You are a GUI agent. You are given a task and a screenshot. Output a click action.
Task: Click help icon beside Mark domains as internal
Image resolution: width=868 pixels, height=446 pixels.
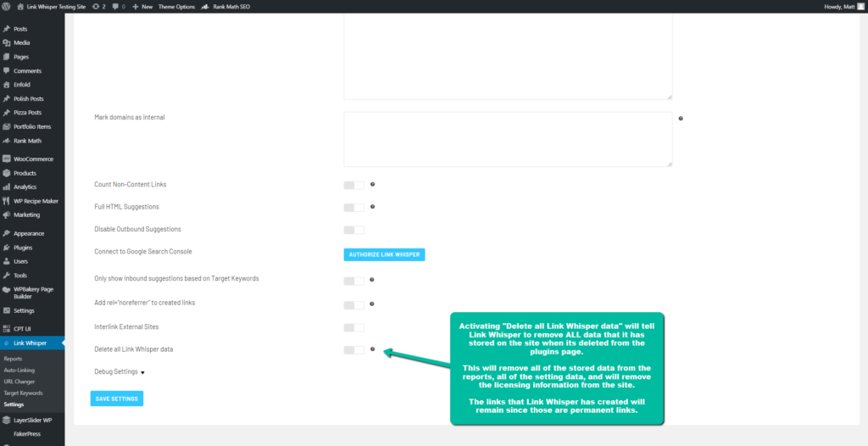tap(681, 118)
